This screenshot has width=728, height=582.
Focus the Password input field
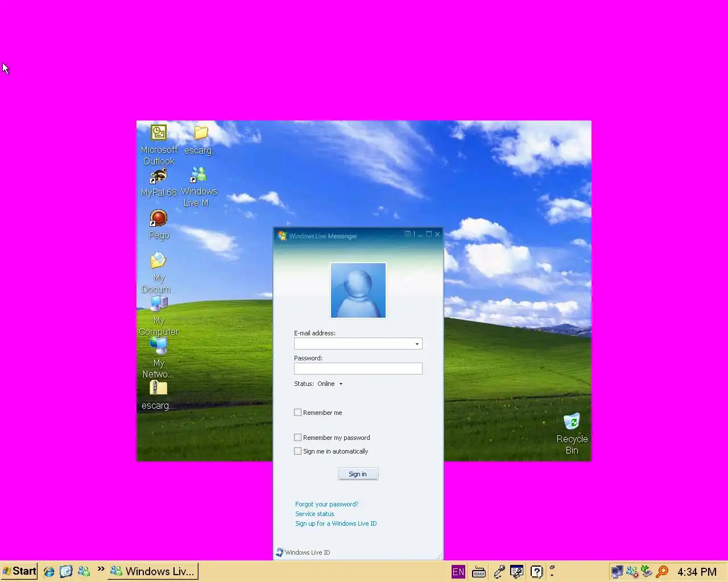[358, 368]
